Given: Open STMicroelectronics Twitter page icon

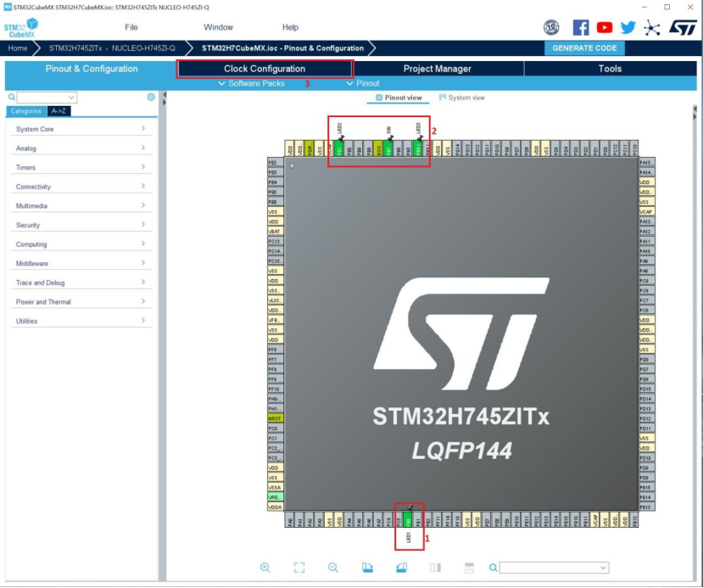Looking at the screenshot, I should (628, 26).
